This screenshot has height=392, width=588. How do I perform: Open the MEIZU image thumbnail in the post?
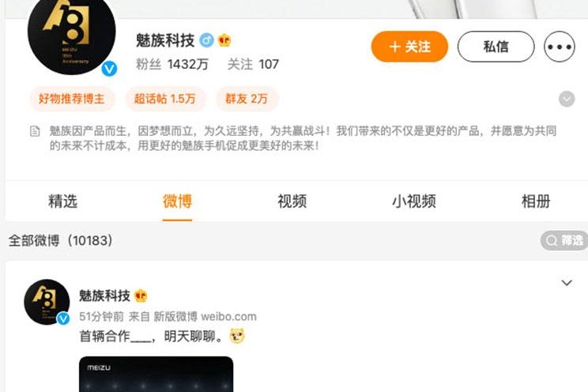156,374
